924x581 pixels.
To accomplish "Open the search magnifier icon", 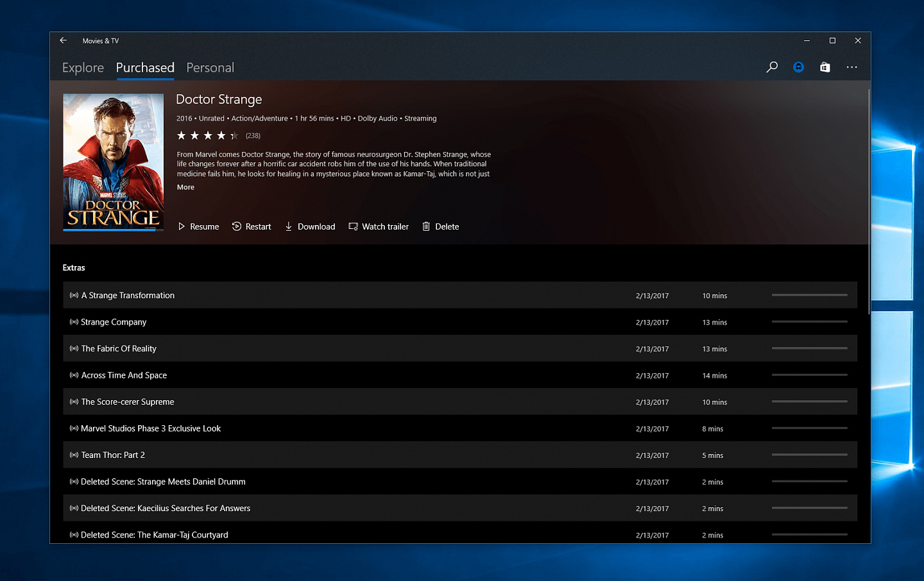I will click(772, 67).
